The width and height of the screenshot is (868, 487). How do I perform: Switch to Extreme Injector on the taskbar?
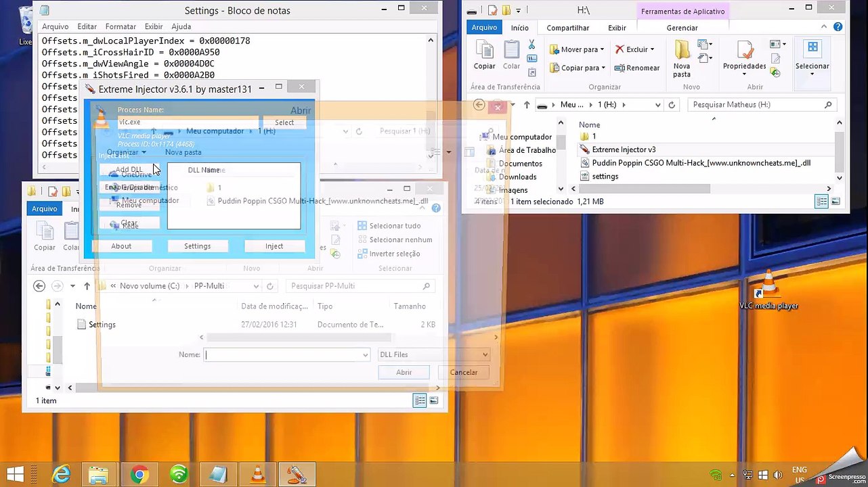[x=297, y=474]
